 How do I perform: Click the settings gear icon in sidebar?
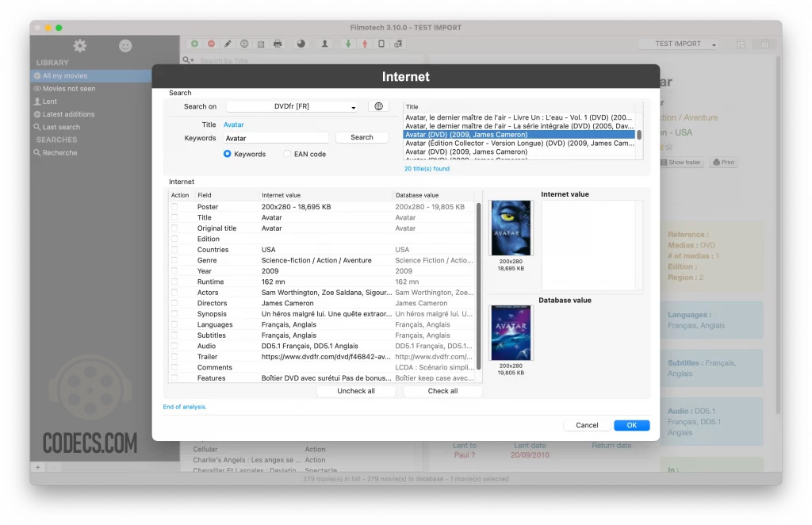pos(80,46)
